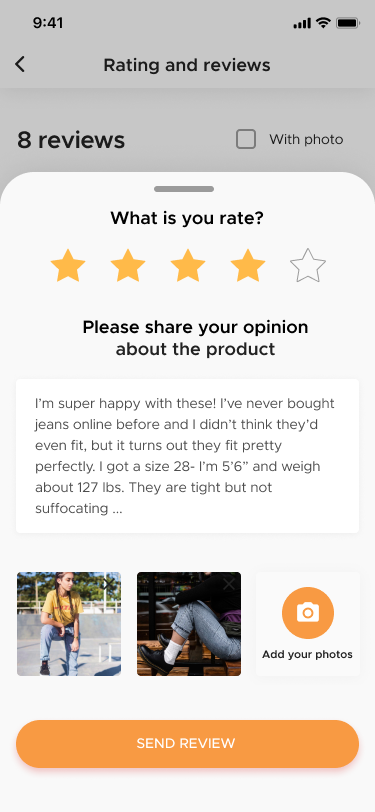Image resolution: width=375 pixels, height=812 pixels.
Task: Click the bottom sheet drag handle
Action: click(x=184, y=189)
